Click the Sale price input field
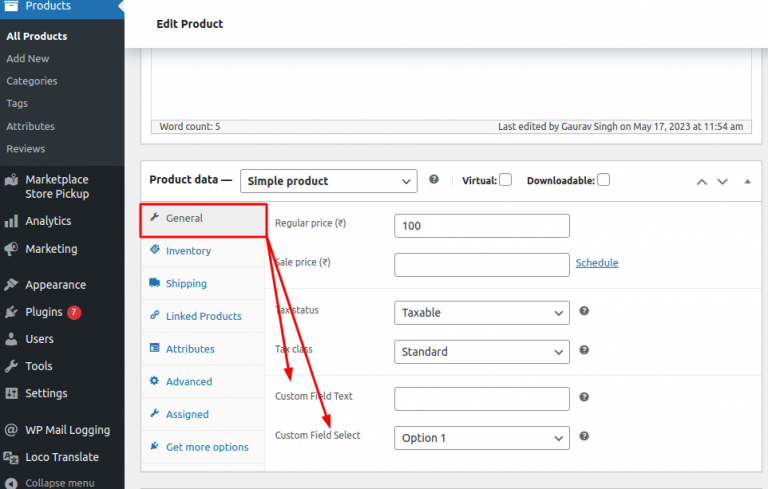 pyautogui.click(x=482, y=265)
